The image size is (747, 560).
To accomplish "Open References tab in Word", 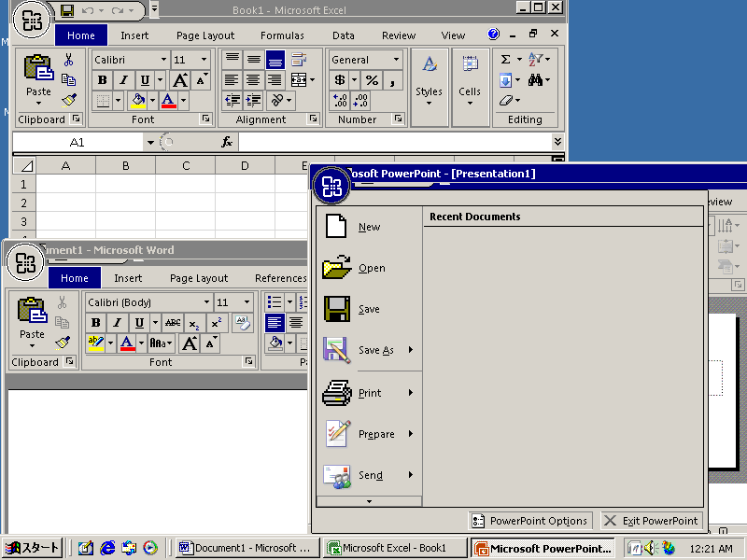I will coord(281,278).
